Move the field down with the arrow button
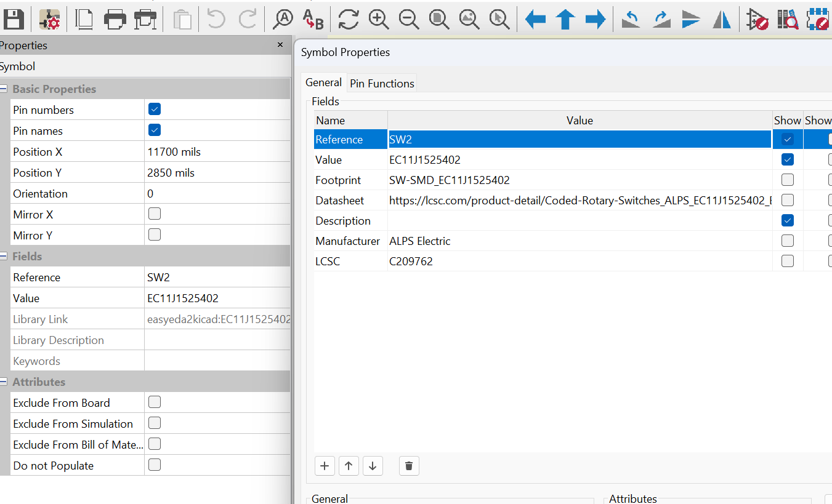This screenshot has width=832, height=504. [373, 466]
